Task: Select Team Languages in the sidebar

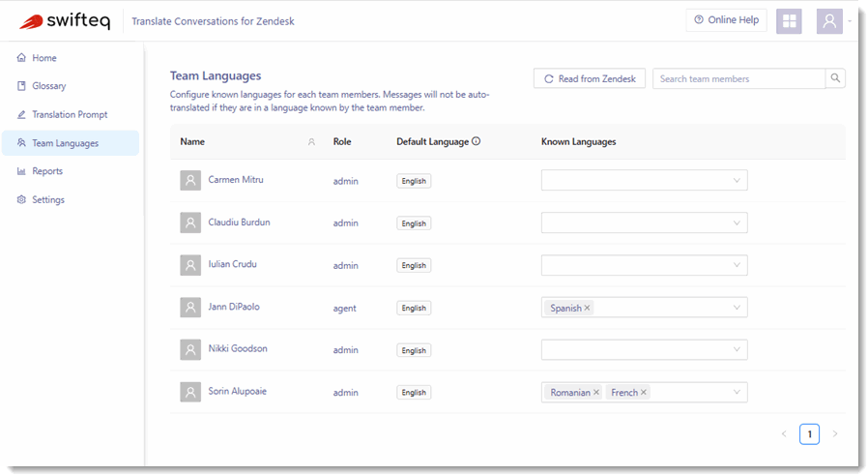Action: [x=71, y=143]
